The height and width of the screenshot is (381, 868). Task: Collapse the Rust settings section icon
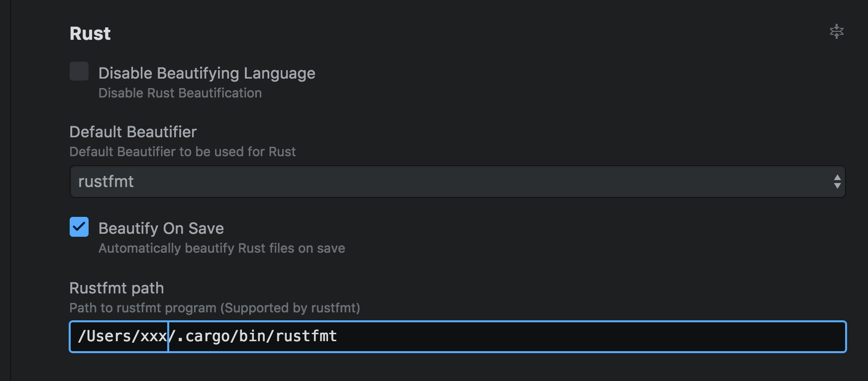(x=837, y=31)
